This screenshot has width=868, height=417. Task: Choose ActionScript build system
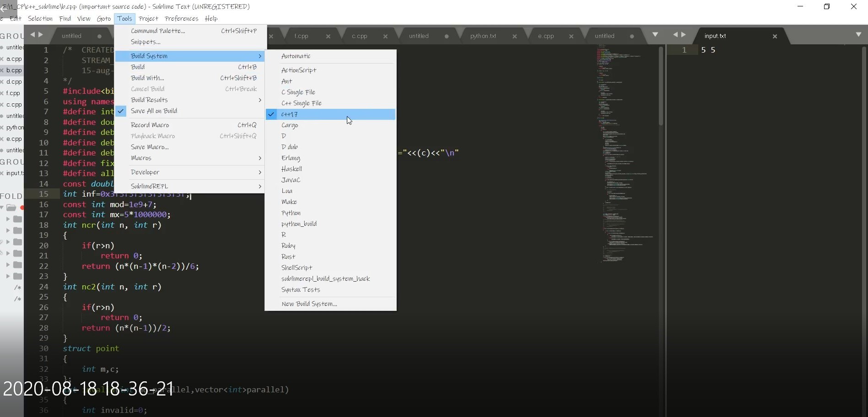click(x=330, y=70)
